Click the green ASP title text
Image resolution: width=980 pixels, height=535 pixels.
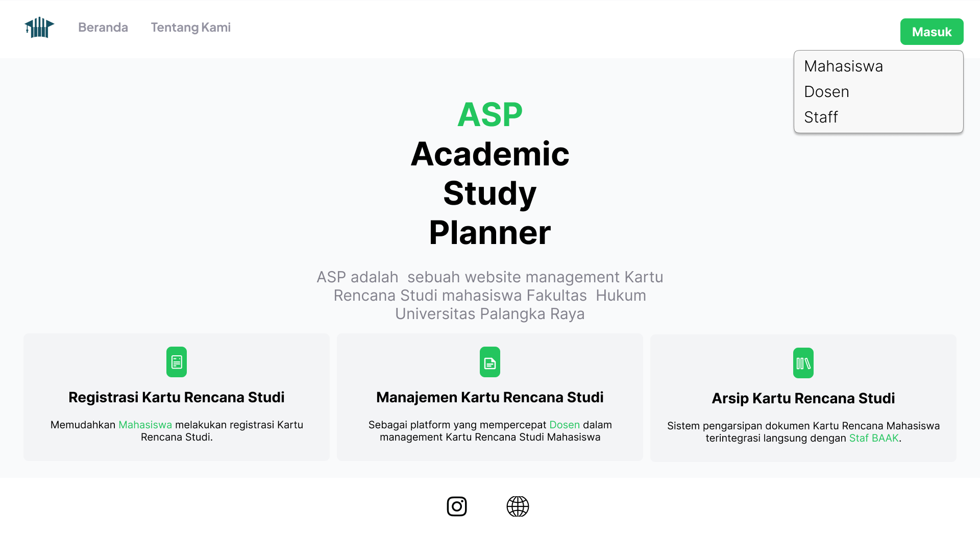[489, 114]
